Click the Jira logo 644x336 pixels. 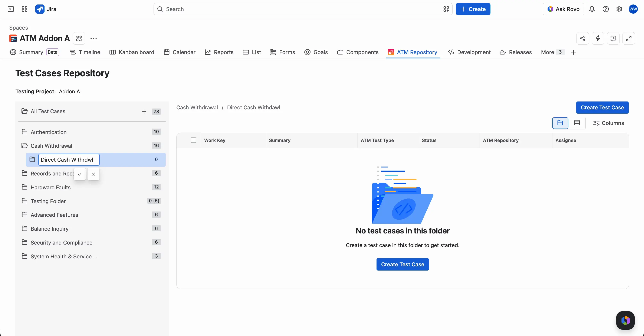click(x=46, y=9)
